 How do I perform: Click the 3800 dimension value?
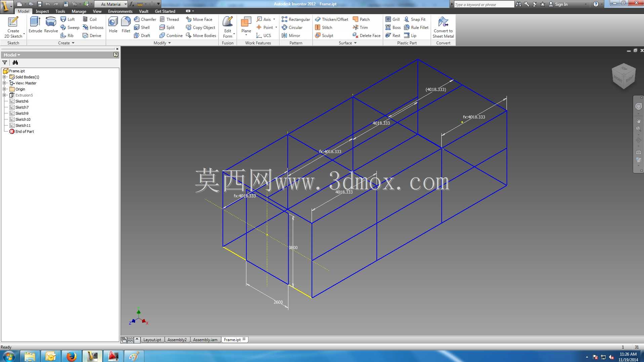tap(293, 248)
